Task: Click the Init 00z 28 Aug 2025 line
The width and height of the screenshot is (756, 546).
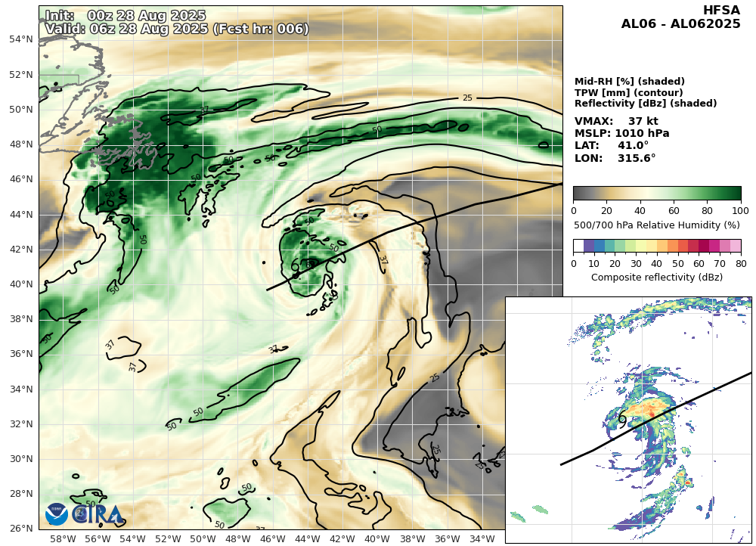Action: pyautogui.click(x=125, y=15)
